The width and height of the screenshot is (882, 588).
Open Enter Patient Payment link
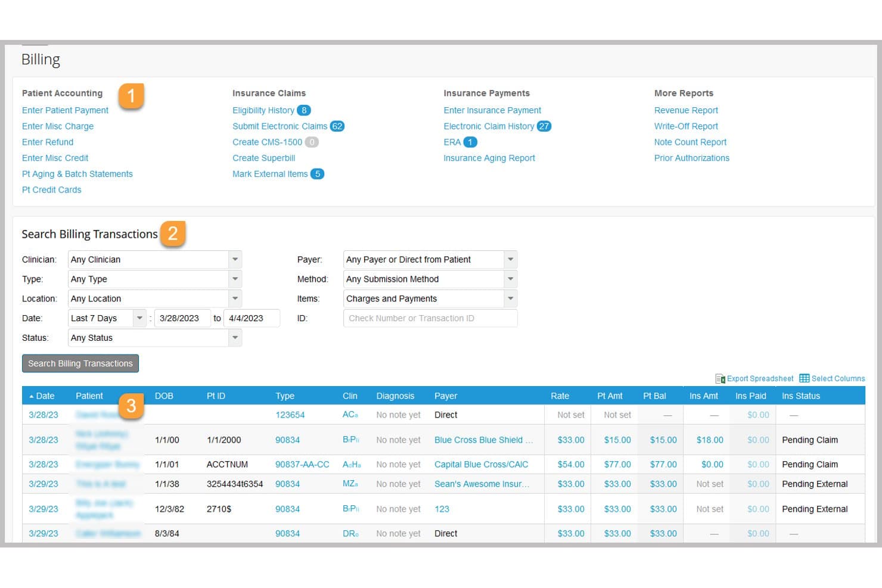[65, 110]
